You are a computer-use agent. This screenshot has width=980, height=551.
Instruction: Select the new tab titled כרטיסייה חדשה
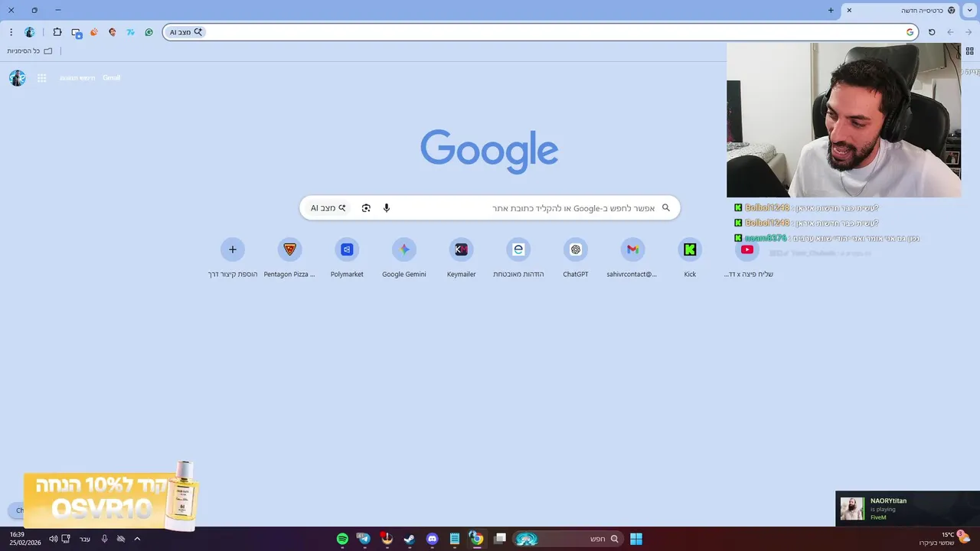[x=900, y=10]
